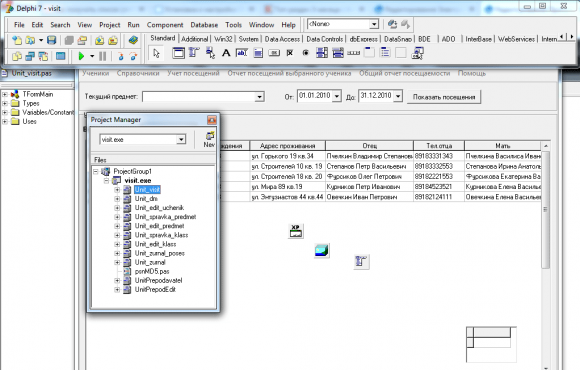Close the Project Manager window

[x=212, y=120]
